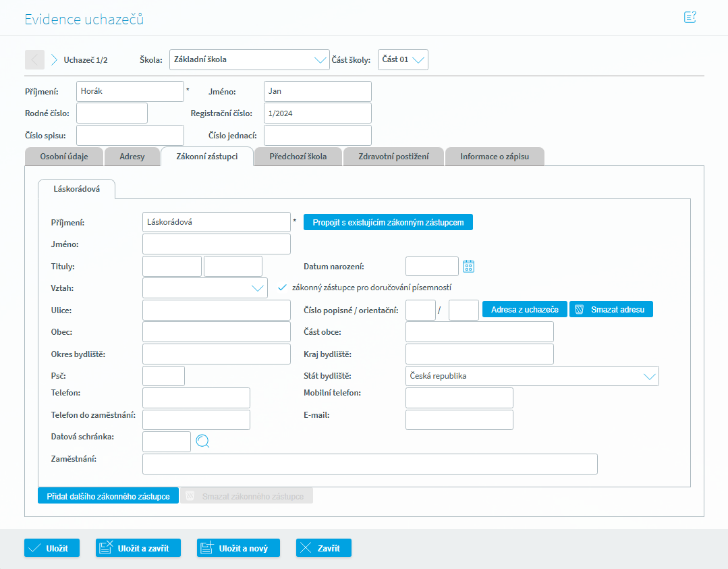The width and height of the screenshot is (728, 569).
Task: Open calendar picker for Datum narození
Action: tap(469, 267)
